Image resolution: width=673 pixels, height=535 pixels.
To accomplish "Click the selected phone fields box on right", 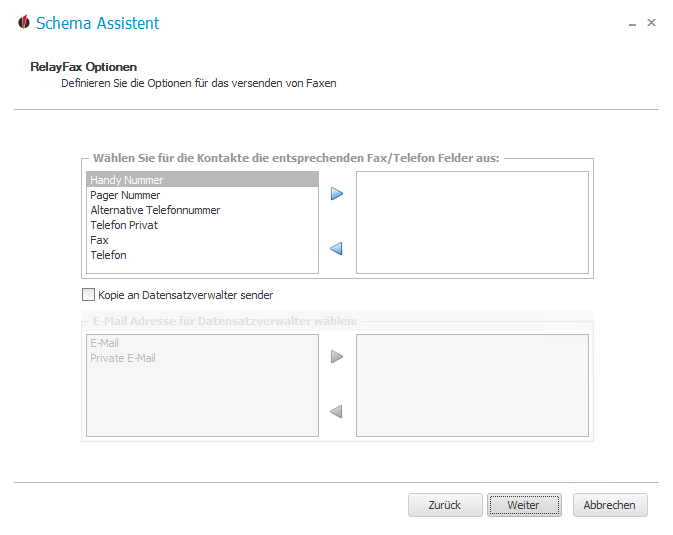I will pyautogui.click(x=472, y=222).
